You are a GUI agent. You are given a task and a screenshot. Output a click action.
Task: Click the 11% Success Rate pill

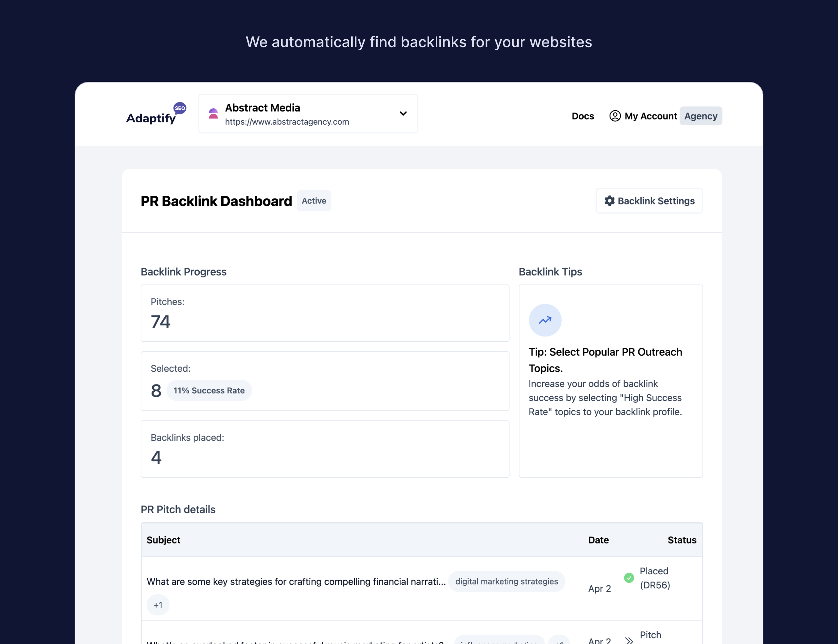coord(209,390)
